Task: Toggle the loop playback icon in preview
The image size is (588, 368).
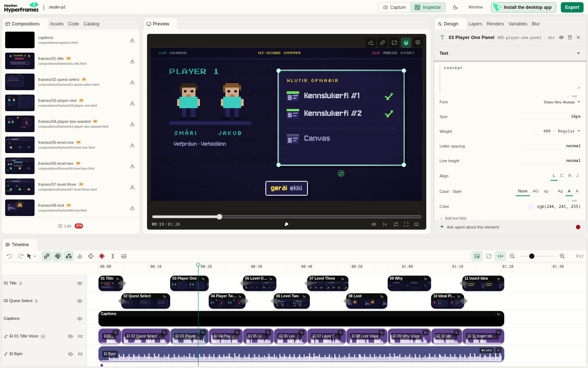Action: pyautogui.click(x=396, y=224)
